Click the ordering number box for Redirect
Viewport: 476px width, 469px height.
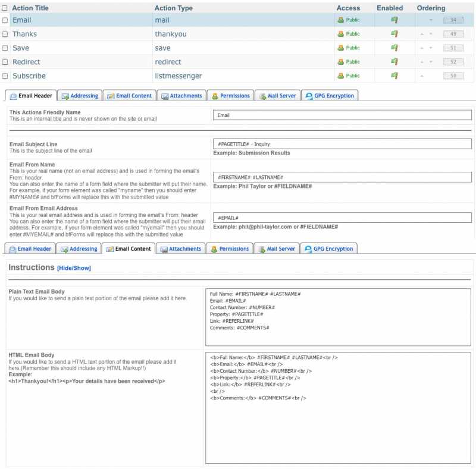[x=453, y=62]
